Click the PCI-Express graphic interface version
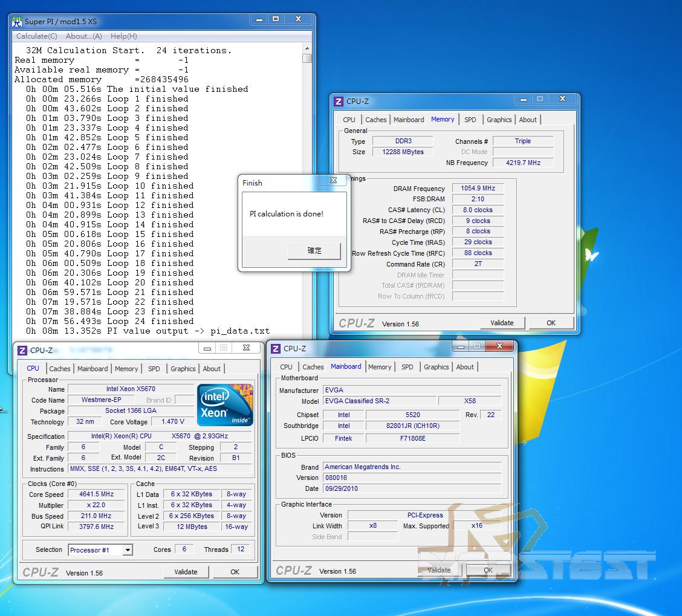 click(x=425, y=515)
